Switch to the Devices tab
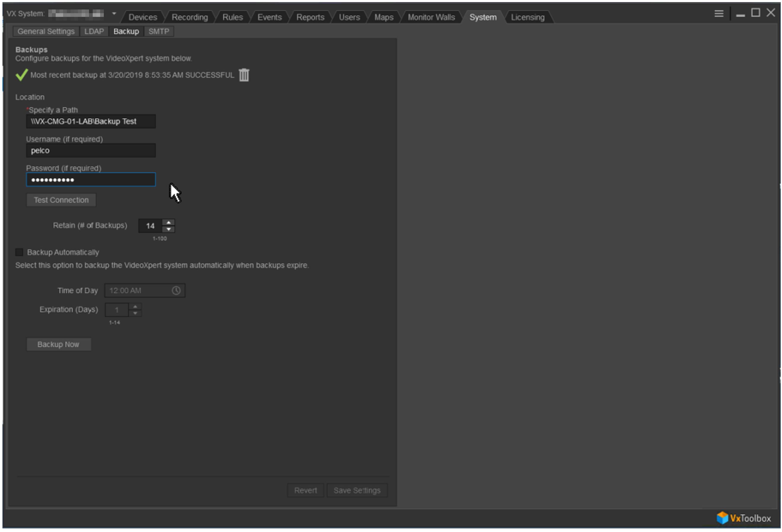Screen dimensions: 782x532 143,17
